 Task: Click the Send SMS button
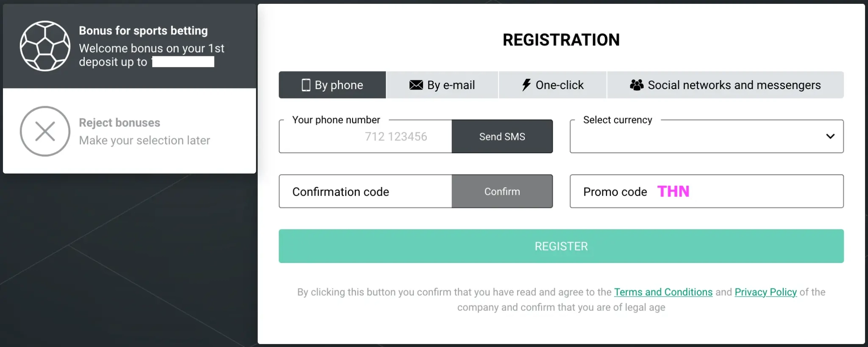(502, 136)
